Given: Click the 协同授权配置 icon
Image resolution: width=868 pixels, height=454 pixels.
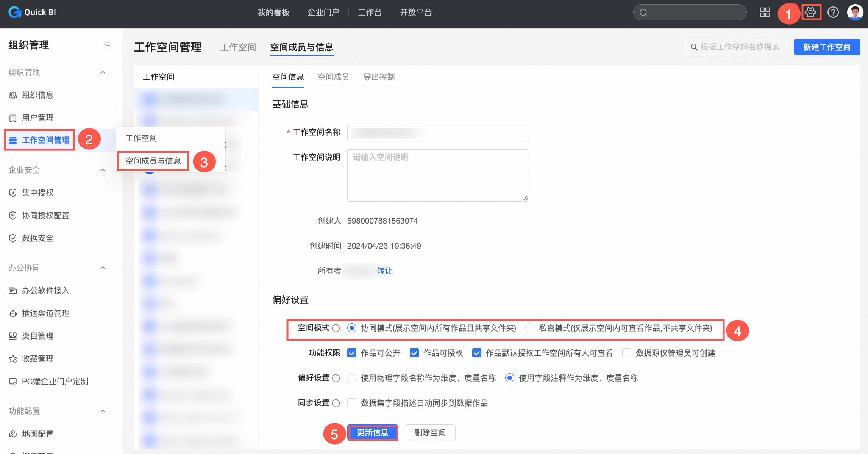Looking at the screenshot, I should 13,216.
